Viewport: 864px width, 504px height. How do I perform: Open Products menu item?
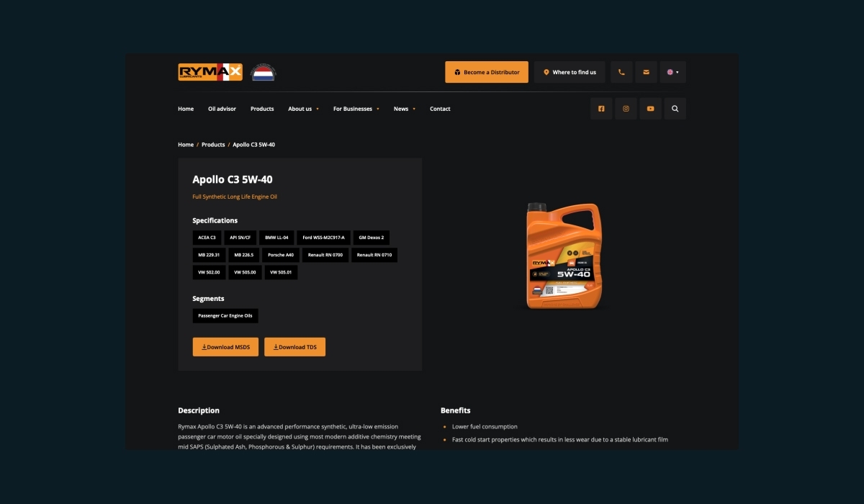pyautogui.click(x=262, y=109)
